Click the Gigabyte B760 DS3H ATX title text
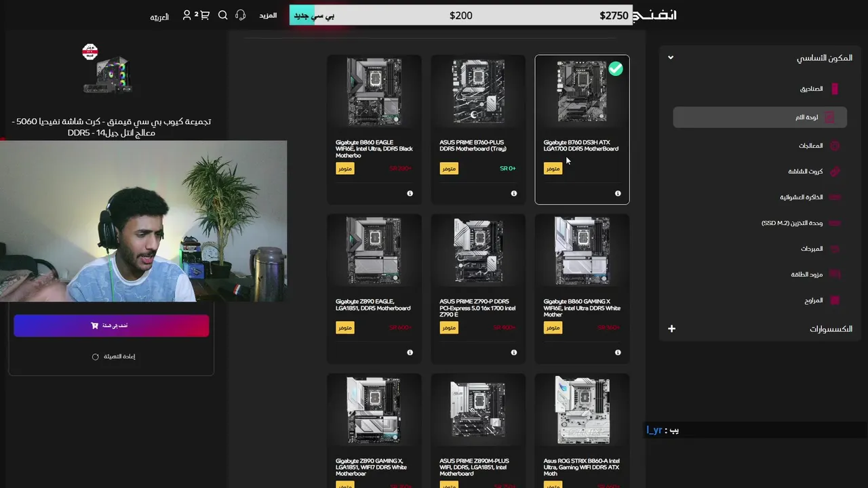The image size is (868, 488). tap(581, 146)
